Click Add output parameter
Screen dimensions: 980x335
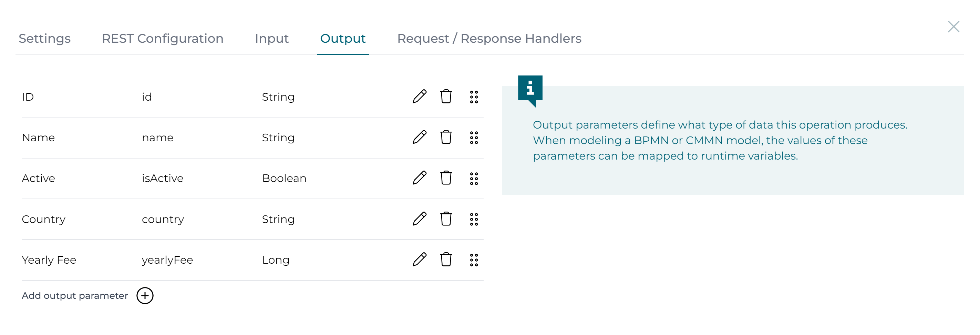(x=74, y=295)
